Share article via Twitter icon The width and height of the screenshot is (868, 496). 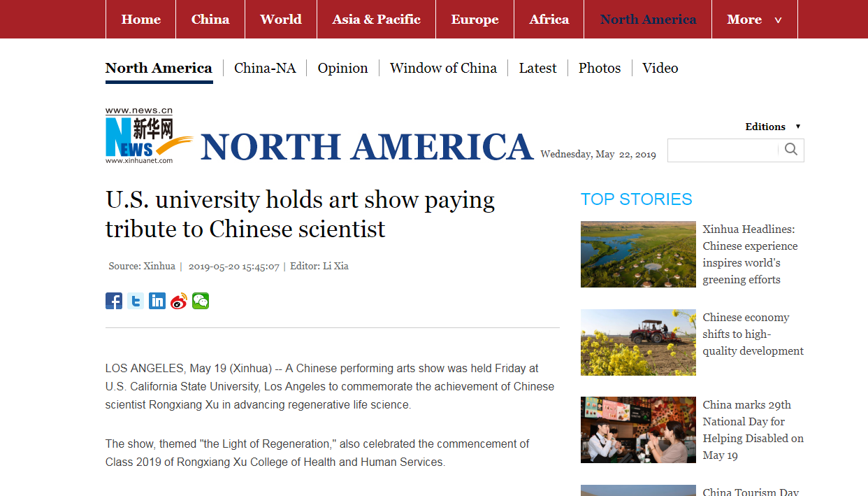point(136,301)
